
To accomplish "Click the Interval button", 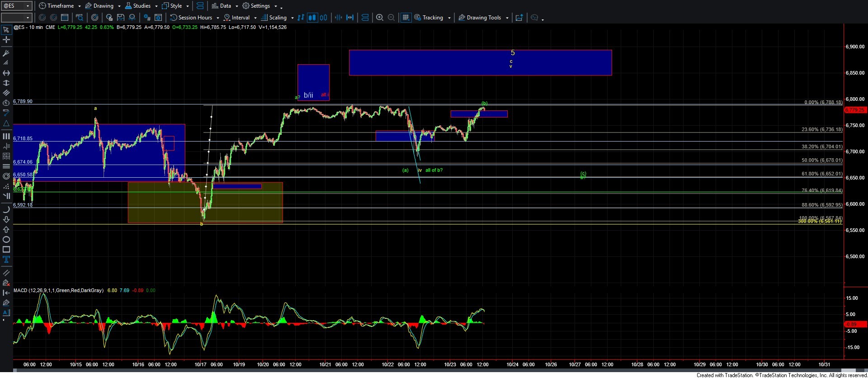I will (240, 18).
